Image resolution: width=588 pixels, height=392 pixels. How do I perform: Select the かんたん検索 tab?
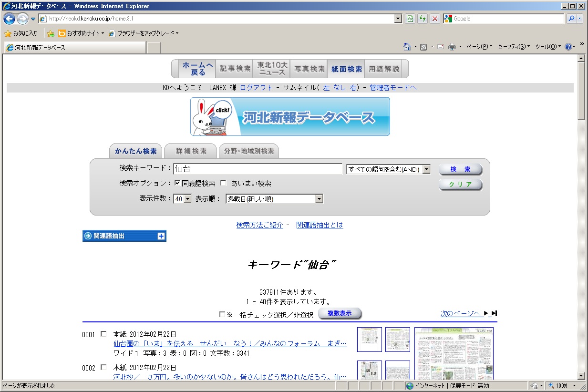tap(136, 151)
